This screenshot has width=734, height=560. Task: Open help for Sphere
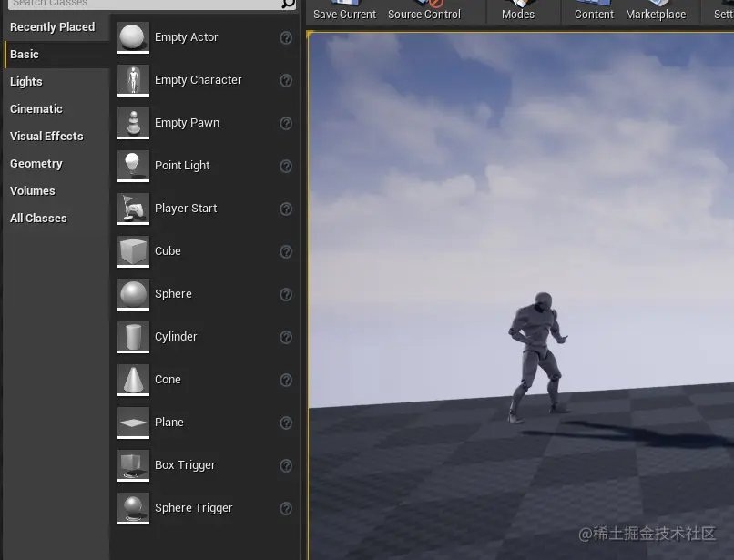pyautogui.click(x=286, y=294)
